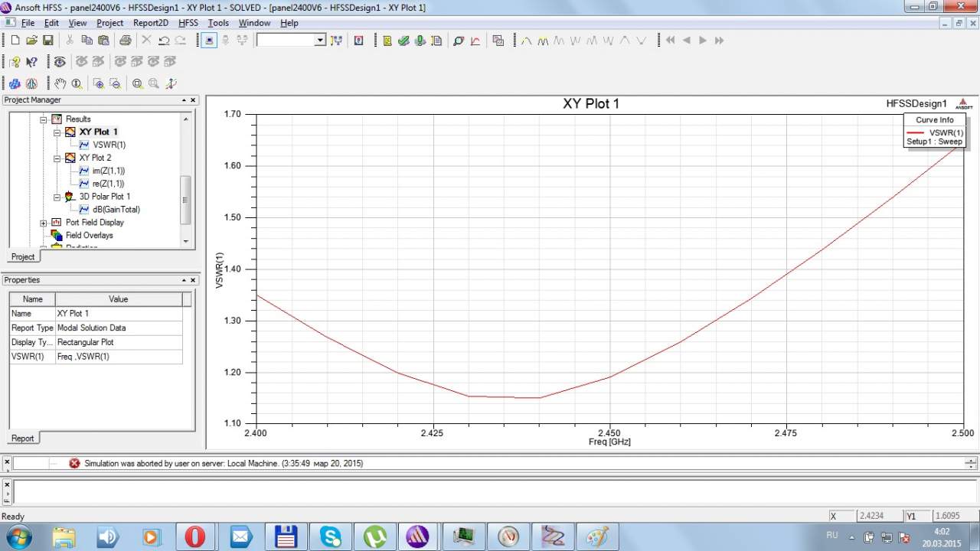Click the Save project toolbar icon
This screenshot has height=551, width=980.
(47, 41)
